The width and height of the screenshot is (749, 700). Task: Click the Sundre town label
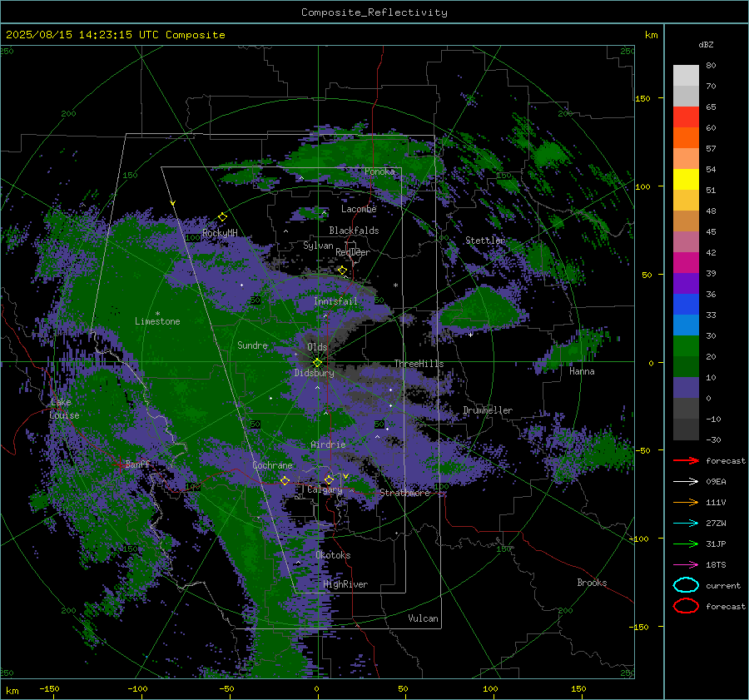pyautogui.click(x=252, y=345)
